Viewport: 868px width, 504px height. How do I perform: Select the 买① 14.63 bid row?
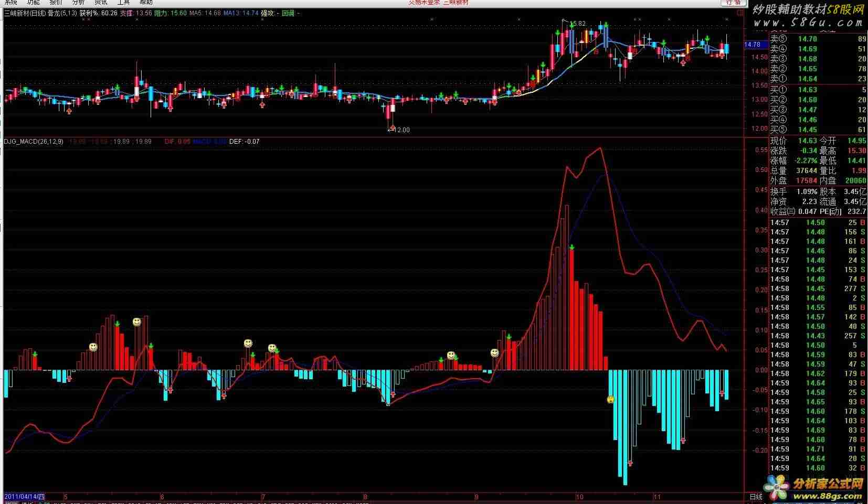click(x=818, y=90)
